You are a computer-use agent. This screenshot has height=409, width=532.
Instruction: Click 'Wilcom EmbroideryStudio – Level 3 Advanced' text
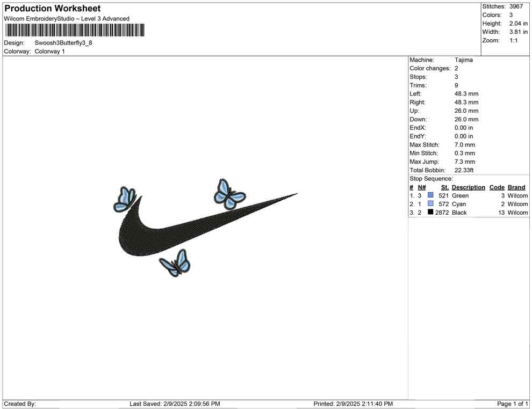pos(67,19)
